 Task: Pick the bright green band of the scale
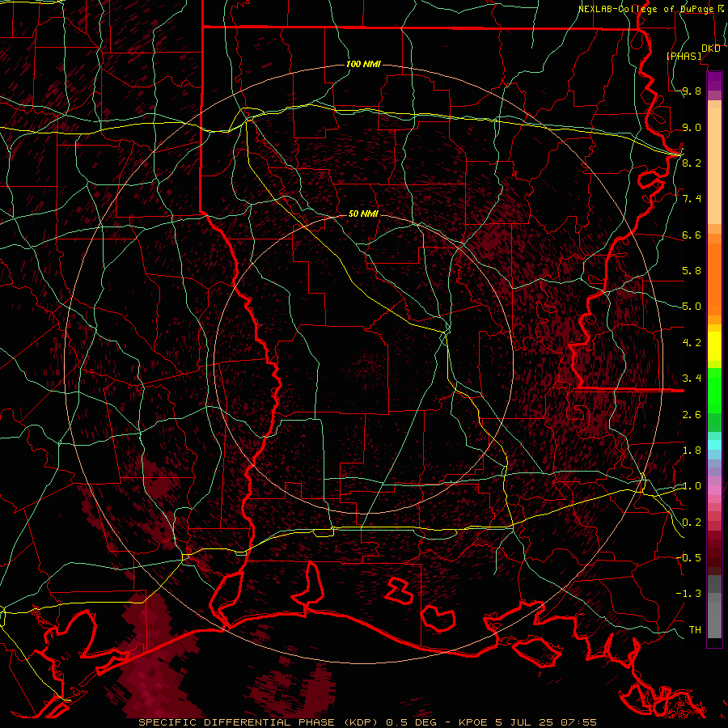tap(714, 390)
